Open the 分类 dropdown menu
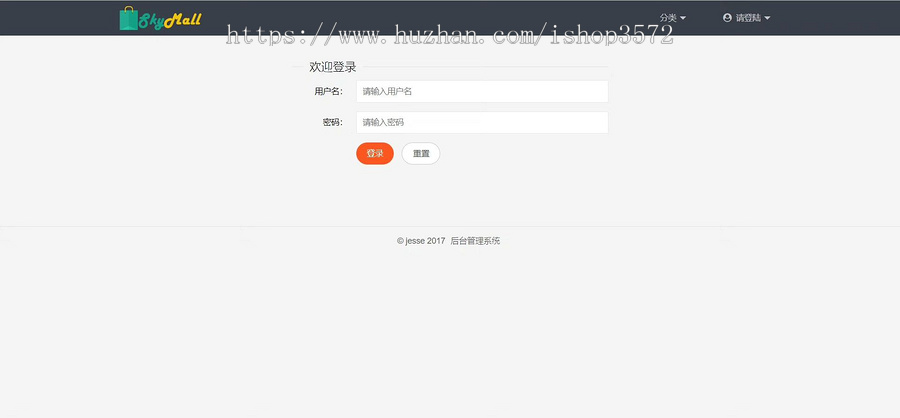This screenshot has width=900, height=418. pyautogui.click(x=672, y=18)
